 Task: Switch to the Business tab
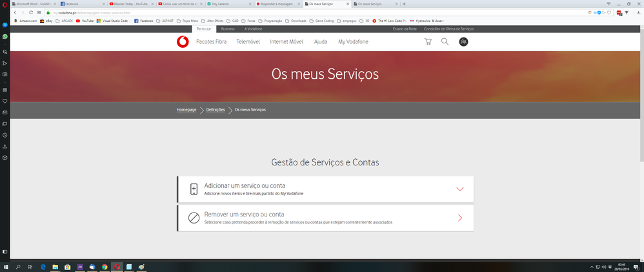coord(228,29)
